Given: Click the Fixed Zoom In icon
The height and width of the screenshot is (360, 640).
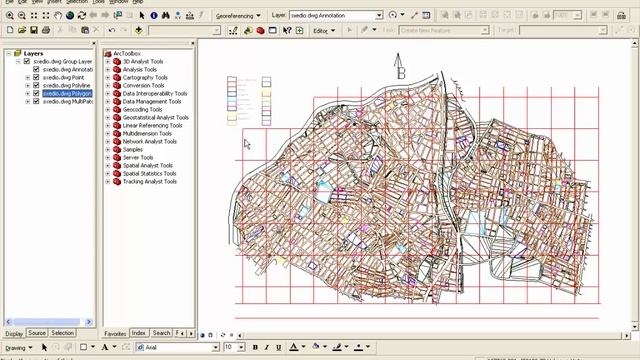Looking at the screenshot, I should coord(34,16).
